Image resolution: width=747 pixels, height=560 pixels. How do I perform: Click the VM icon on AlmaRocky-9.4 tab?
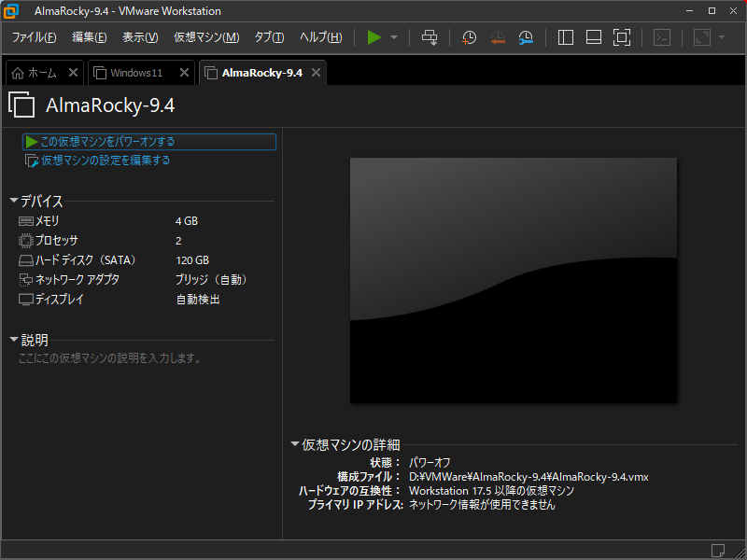[x=211, y=73]
